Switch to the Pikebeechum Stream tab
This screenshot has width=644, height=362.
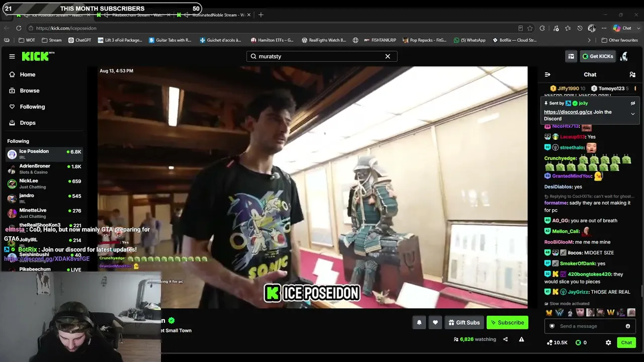tap(133, 15)
